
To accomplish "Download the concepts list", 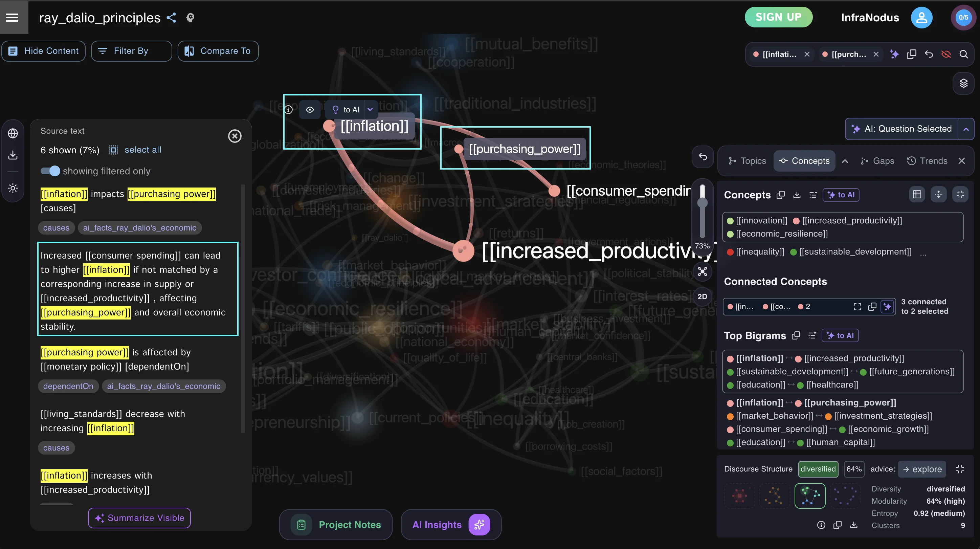I will [x=797, y=195].
